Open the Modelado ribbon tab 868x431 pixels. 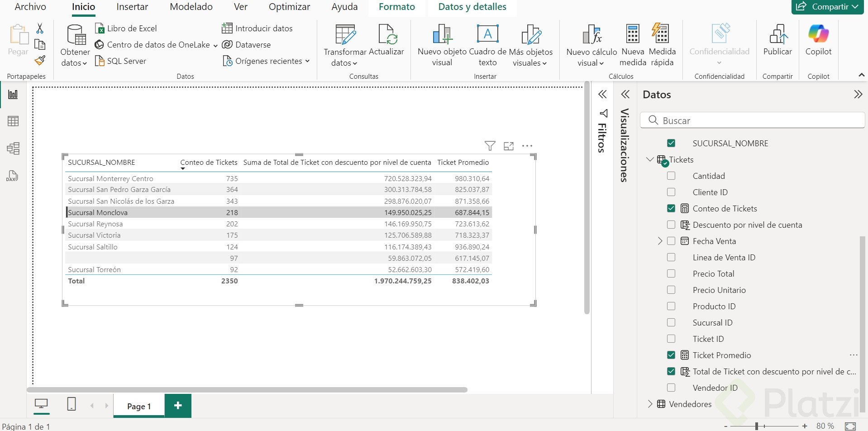[191, 7]
